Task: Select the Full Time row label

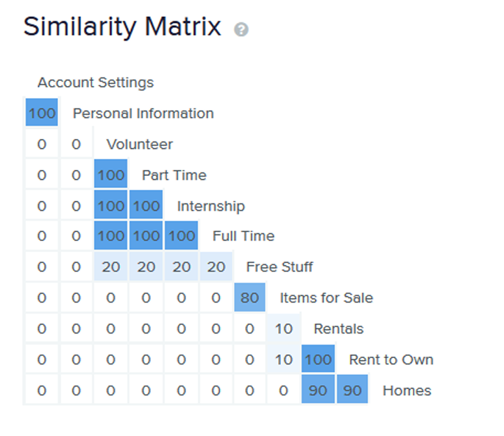Action: pos(244,236)
